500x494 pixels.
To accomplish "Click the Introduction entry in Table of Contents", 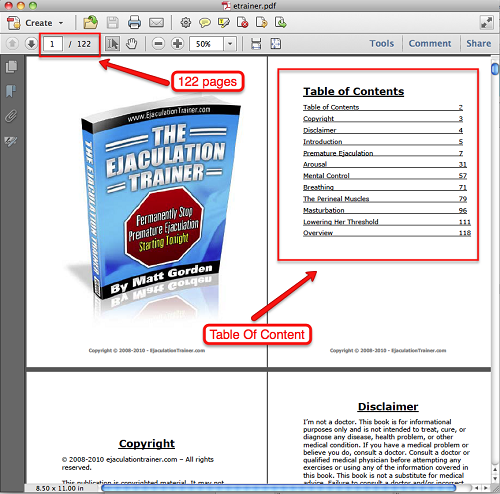I will tap(383, 142).
